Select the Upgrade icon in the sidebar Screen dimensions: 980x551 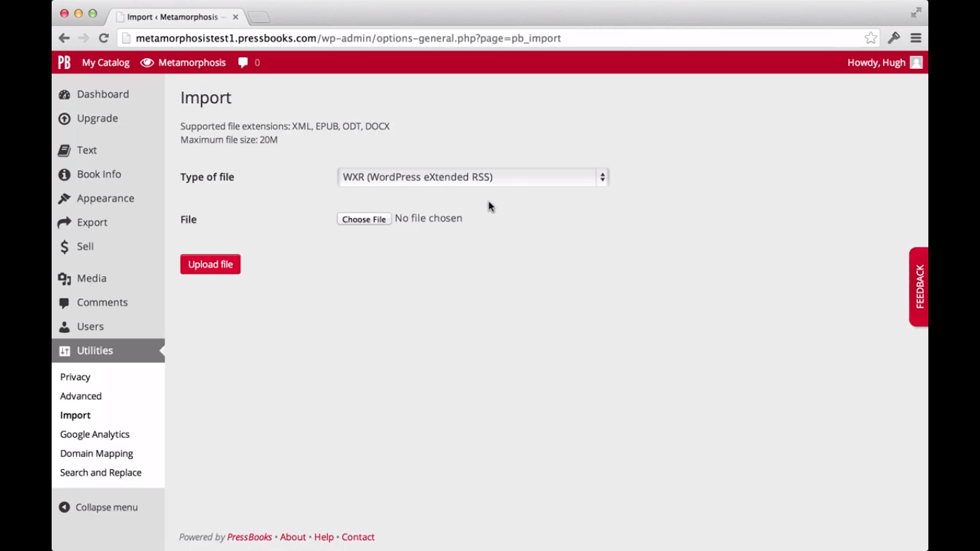pos(65,118)
